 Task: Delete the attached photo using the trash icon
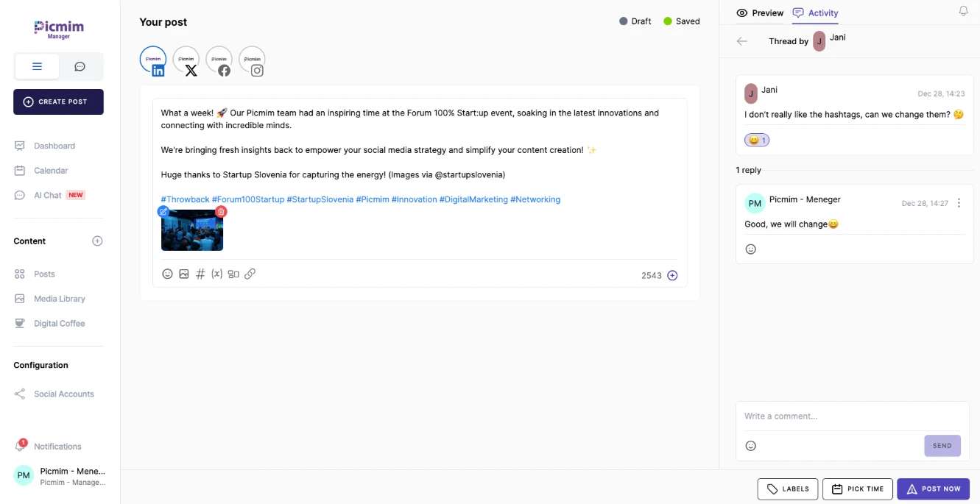pos(220,211)
